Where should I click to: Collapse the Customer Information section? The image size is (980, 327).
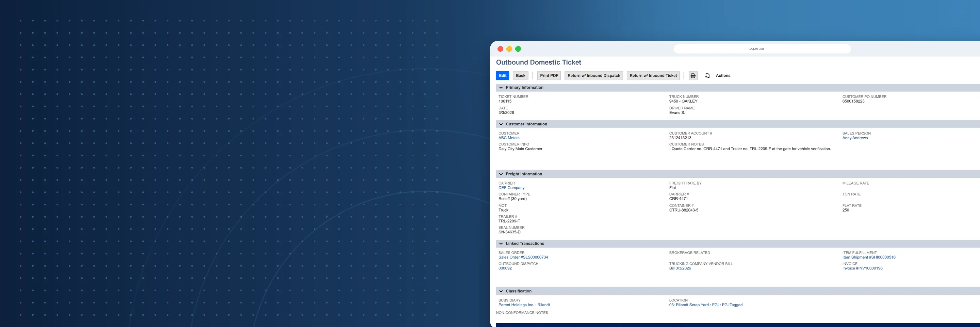(x=501, y=124)
